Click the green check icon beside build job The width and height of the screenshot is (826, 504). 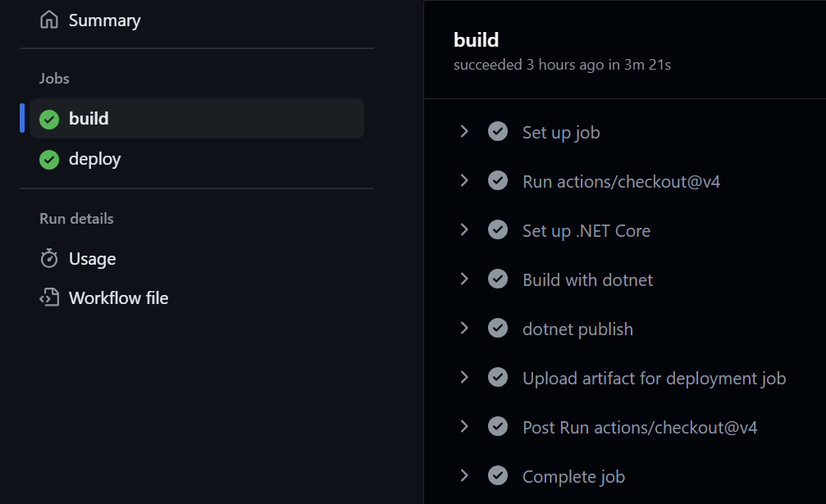pyautogui.click(x=48, y=118)
